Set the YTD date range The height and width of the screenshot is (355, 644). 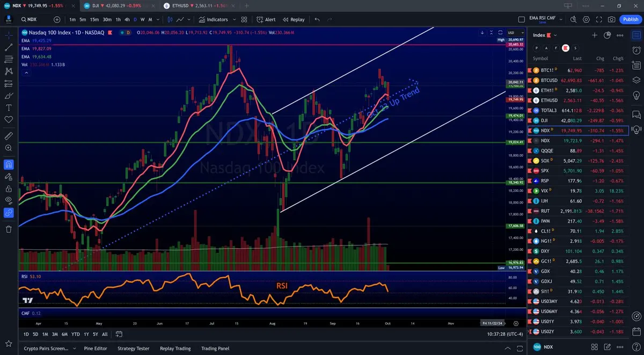tap(75, 334)
